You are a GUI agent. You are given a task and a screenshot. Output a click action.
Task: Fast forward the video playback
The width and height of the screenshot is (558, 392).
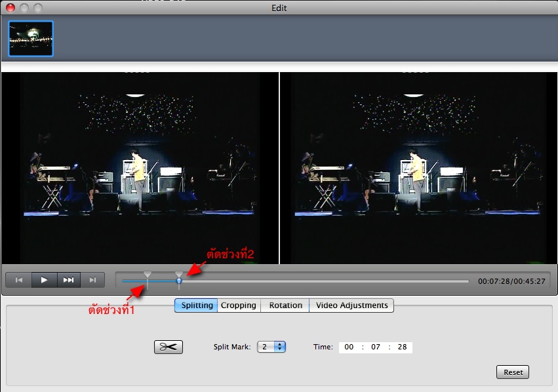pyautogui.click(x=69, y=280)
